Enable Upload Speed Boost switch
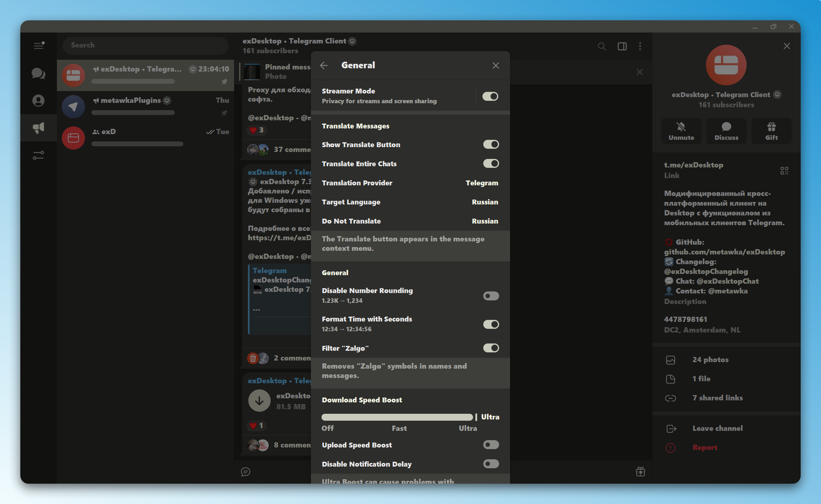 tap(491, 445)
